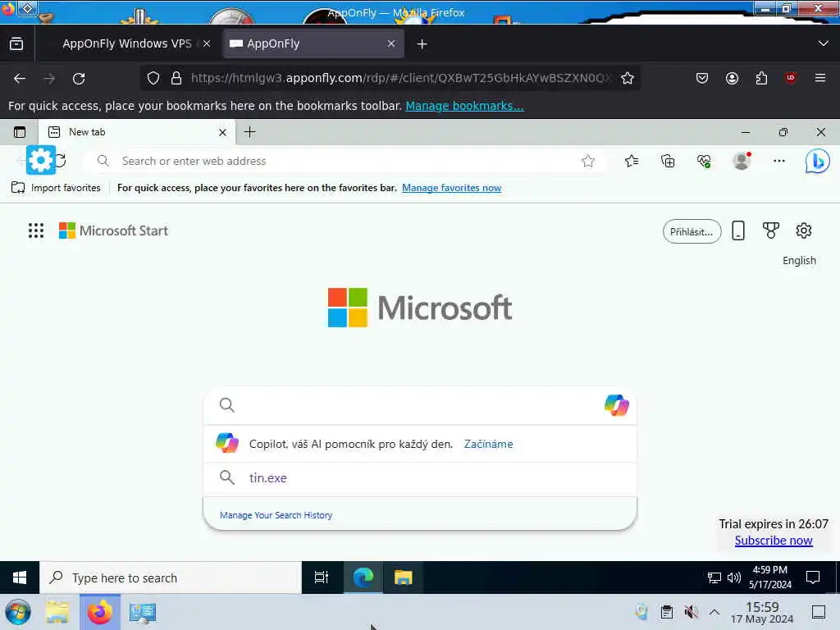The width and height of the screenshot is (840, 630).
Task: Click the Microsoft Start logo
Action: [113, 231]
